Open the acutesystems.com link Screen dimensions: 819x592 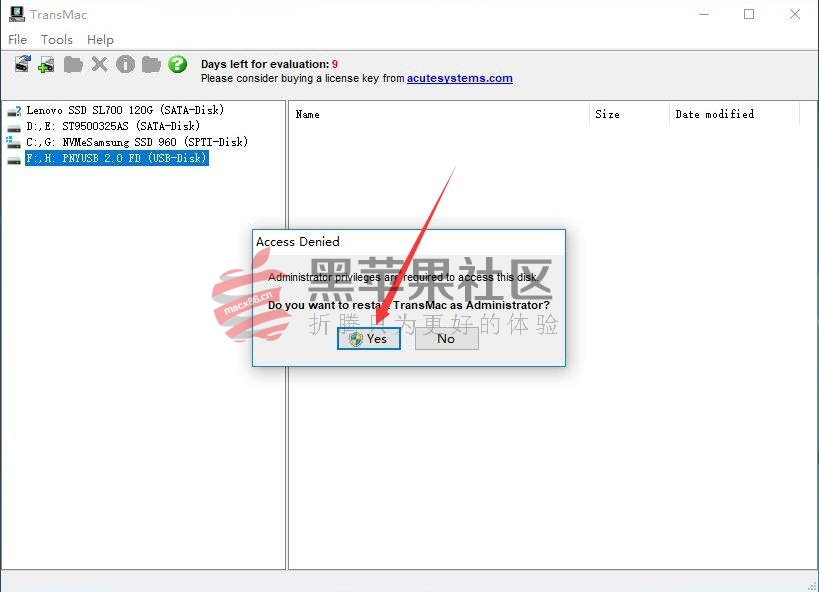point(460,78)
